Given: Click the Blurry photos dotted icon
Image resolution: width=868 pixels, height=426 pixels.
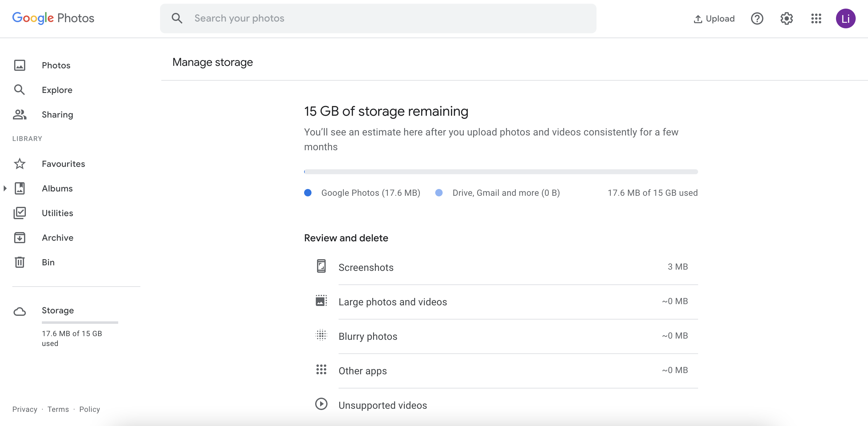Looking at the screenshot, I should [x=321, y=335].
